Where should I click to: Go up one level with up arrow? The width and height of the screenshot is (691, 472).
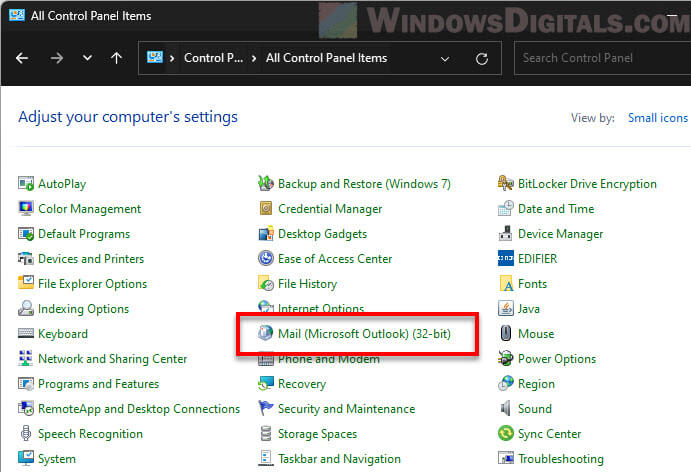click(x=116, y=58)
